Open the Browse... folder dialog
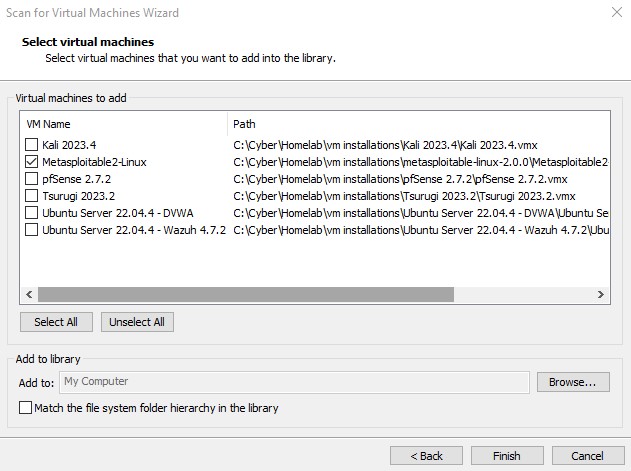Image resolution: width=631 pixels, height=471 pixels. click(x=573, y=382)
